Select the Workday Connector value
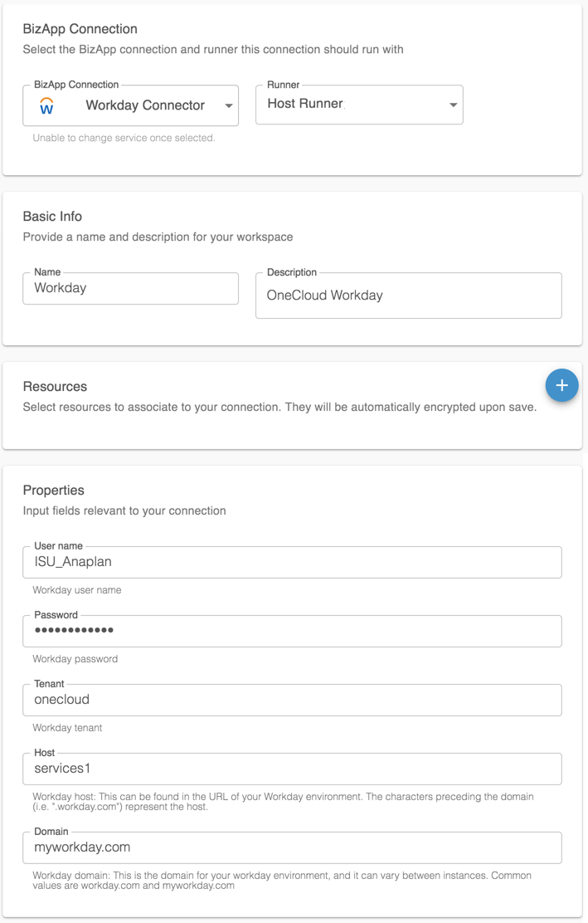The image size is (588, 923). (x=145, y=105)
